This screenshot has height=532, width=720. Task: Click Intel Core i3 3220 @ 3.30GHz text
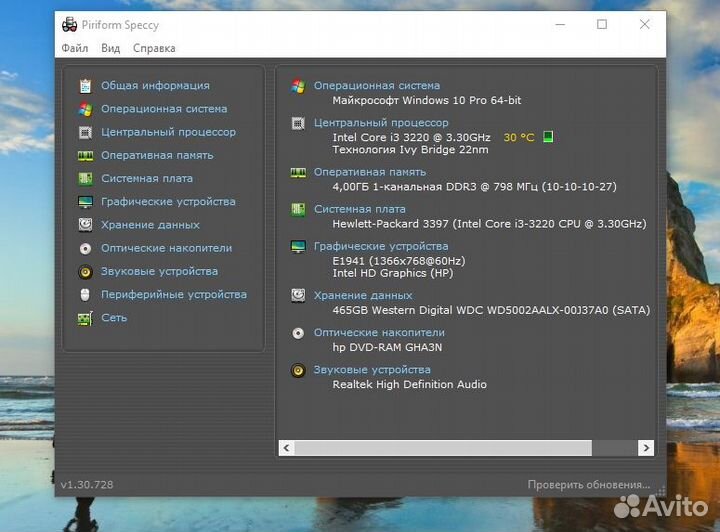tap(411, 137)
